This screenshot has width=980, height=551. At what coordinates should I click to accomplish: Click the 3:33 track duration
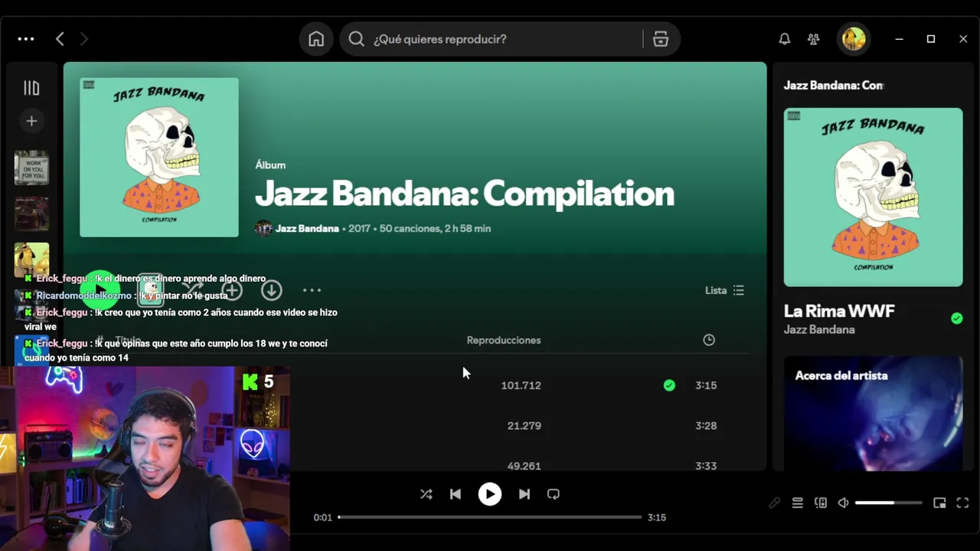[x=706, y=465]
